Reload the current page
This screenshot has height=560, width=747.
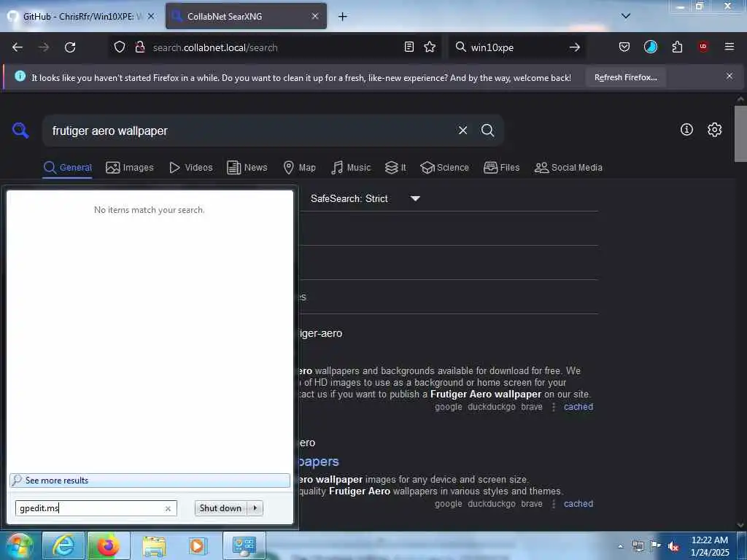tap(70, 47)
